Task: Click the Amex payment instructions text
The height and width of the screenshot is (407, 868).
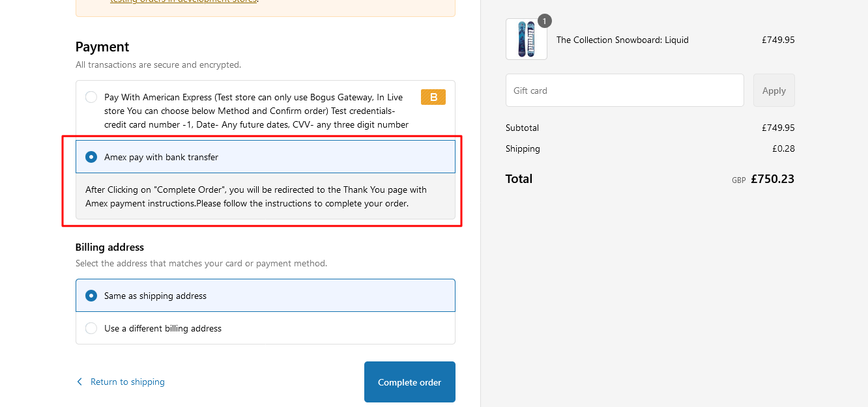Action: (256, 197)
